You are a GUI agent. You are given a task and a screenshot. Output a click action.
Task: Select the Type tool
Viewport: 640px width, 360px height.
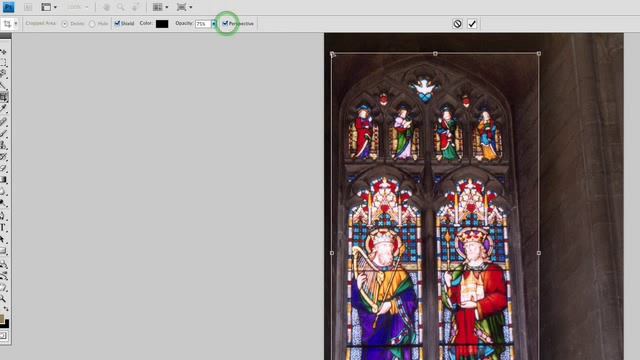pos(3,228)
